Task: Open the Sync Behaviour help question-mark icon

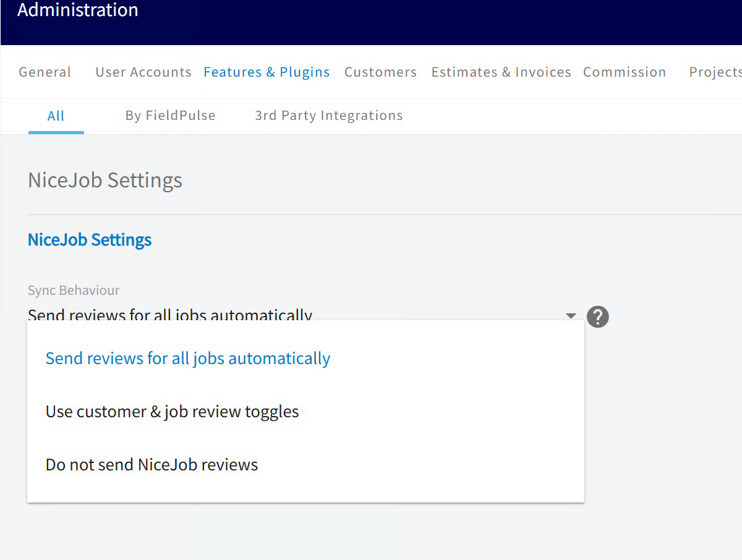Action: pyautogui.click(x=598, y=316)
